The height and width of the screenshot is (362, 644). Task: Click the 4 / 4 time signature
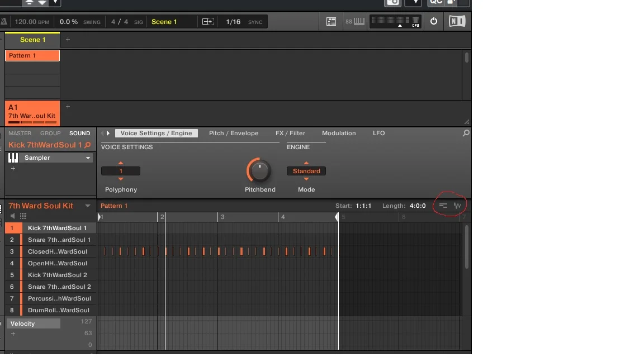click(x=120, y=22)
